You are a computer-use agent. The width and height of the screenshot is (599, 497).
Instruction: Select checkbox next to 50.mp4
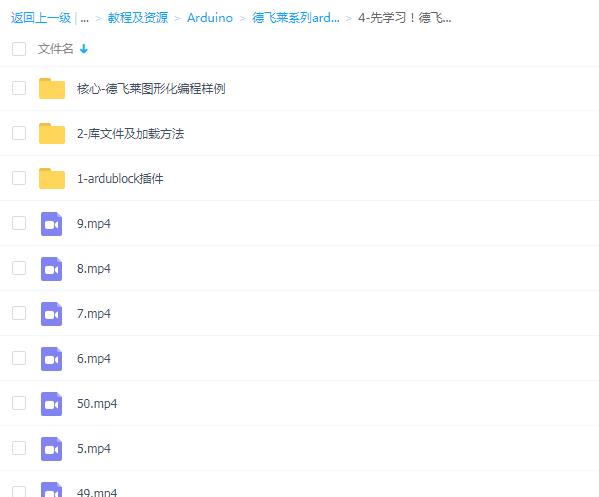coord(19,403)
